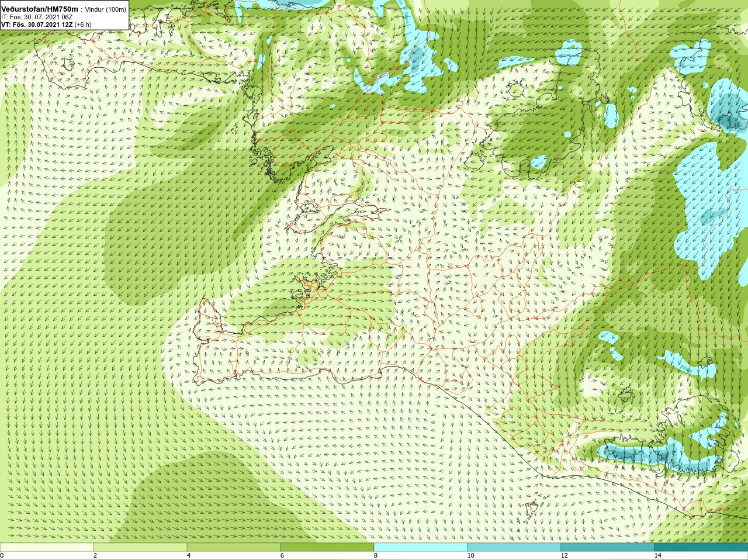Click the legend label "12"

pos(564,556)
